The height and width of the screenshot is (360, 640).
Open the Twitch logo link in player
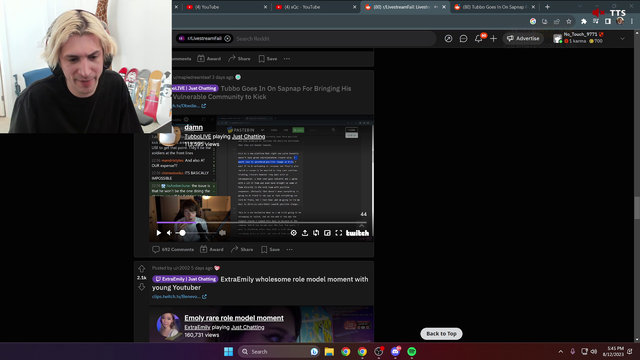[358, 233]
